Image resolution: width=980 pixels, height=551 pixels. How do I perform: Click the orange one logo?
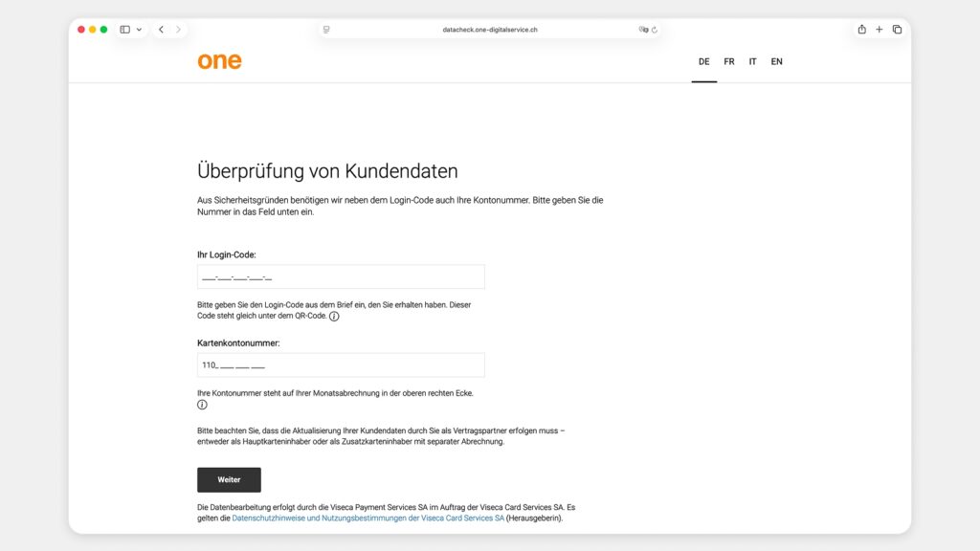[219, 61]
